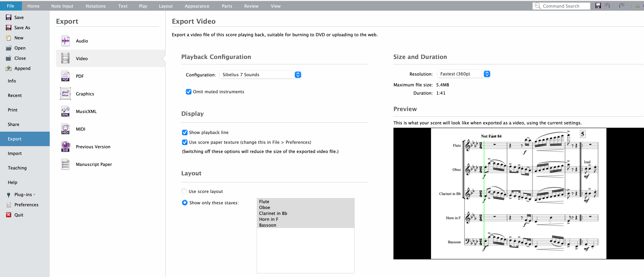The width and height of the screenshot is (644, 277).
Task: Open the Resolution dropdown
Action: point(464,74)
